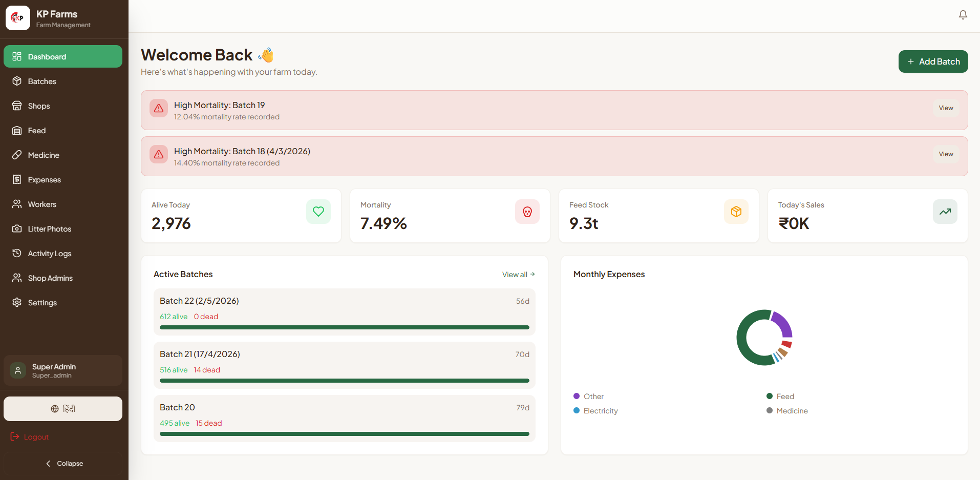Select the Other legend purple dot
Viewport: 980px width, 480px height.
(577, 396)
